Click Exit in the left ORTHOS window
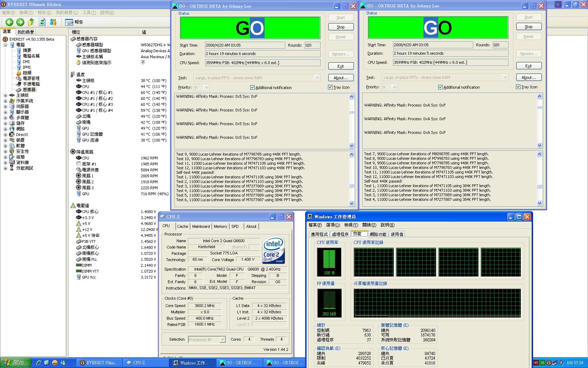This screenshot has height=368, width=588. tap(341, 66)
